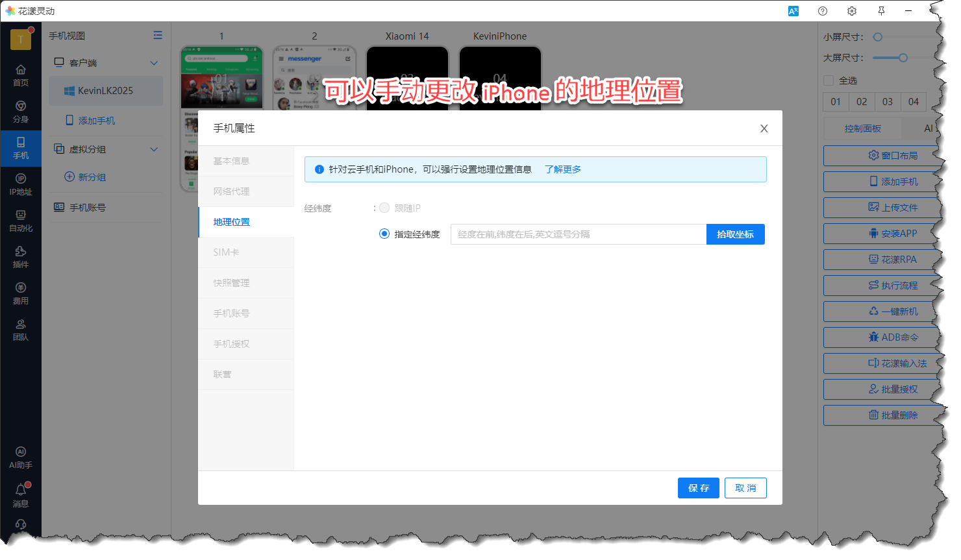Screen dimensions: 961x560
Task: Close the 手机属性 dialog with X
Action: pyautogui.click(x=764, y=128)
